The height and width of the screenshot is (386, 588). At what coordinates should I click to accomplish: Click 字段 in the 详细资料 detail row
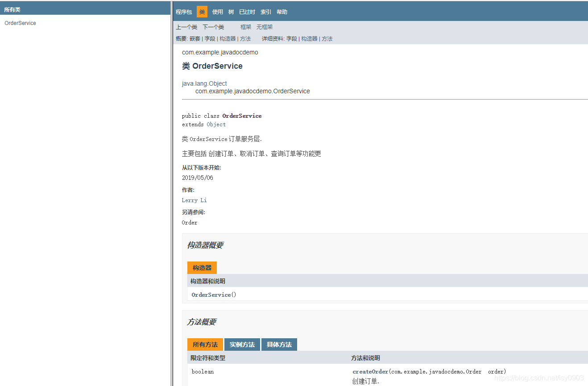point(292,39)
